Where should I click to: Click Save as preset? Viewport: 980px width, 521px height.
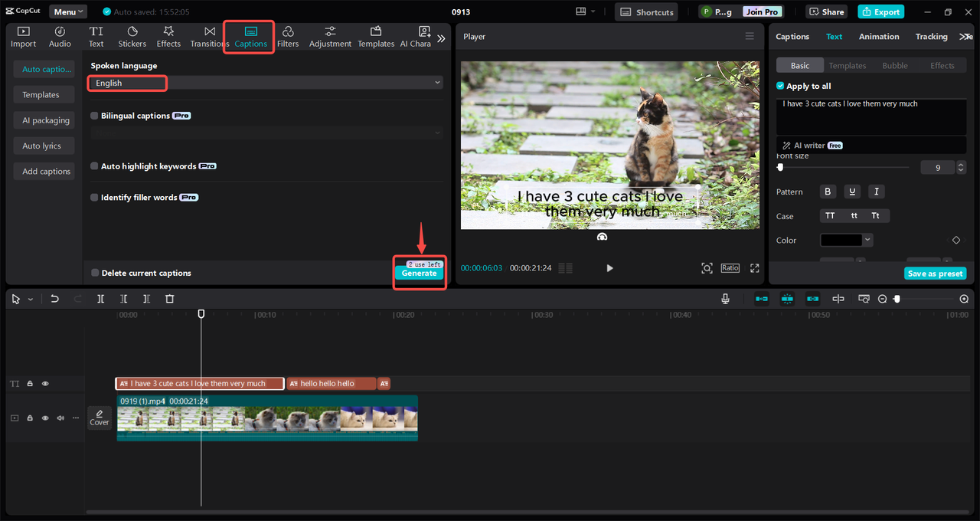pyautogui.click(x=935, y=274)
